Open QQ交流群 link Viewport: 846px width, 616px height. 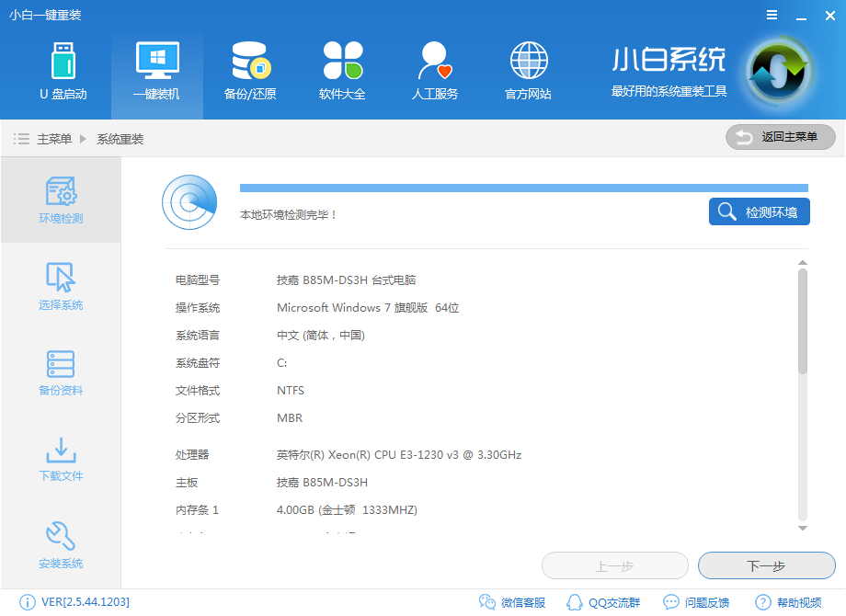click(603, 602)
